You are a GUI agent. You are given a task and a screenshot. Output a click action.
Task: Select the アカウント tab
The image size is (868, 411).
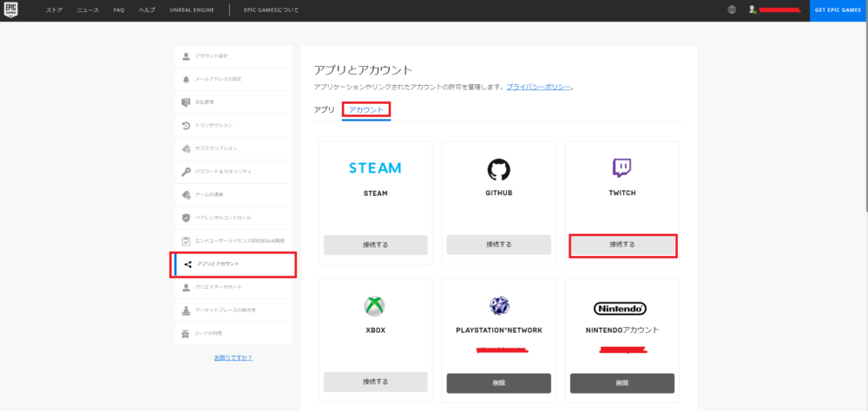[x=365, y=110]
